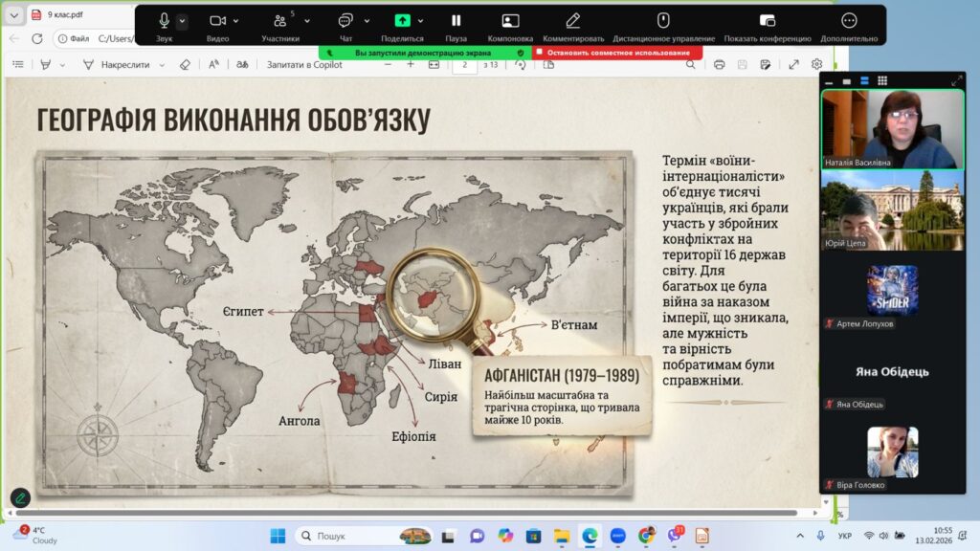Open the Дополнительно more options menu
This screenshot has height=551, width=980.
click(x=849, y=20)
